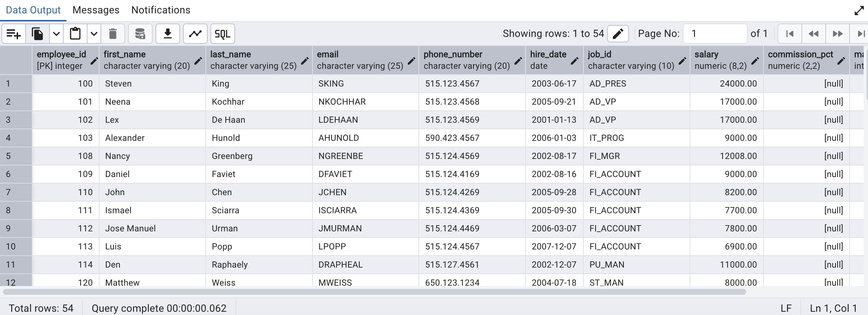This screenshot has height=315, width=868.
Task: Click the Delete row trash icon
Action: (x=113, y=34)
